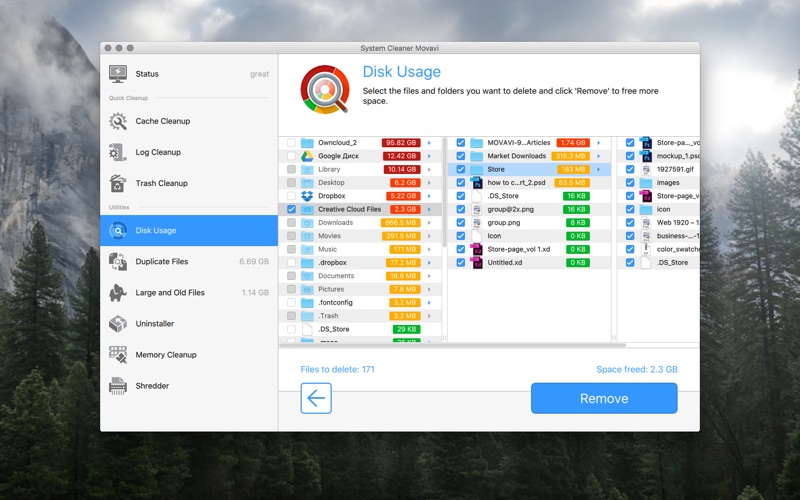
Task: Open the Duplicate Files icon
Action: tap(118, 262)
